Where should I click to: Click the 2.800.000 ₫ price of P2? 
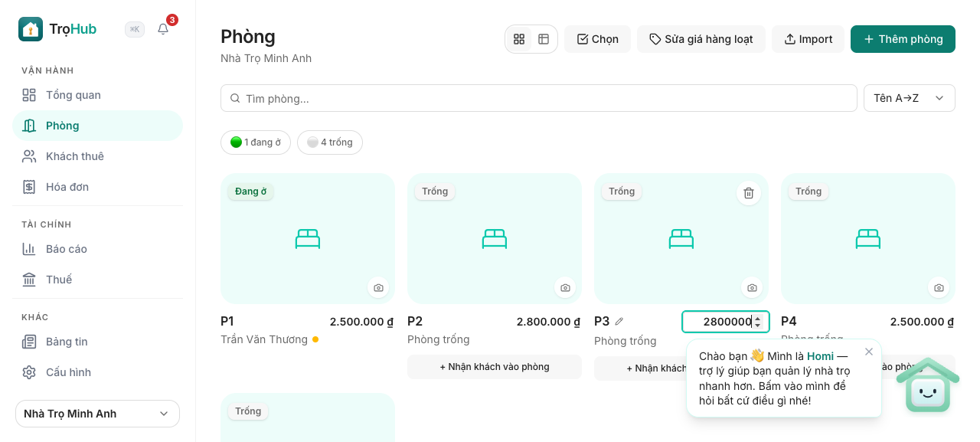548,322
